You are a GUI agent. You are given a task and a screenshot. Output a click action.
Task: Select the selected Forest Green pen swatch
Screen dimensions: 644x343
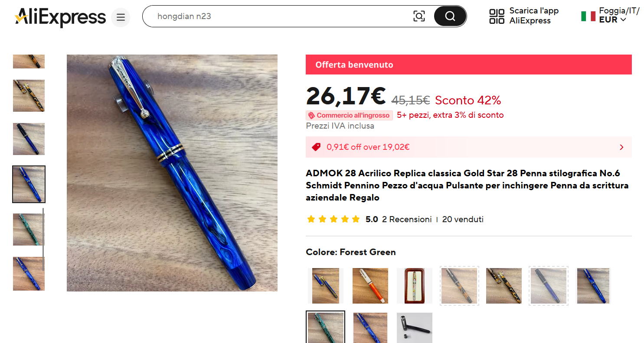pyautogui.click(x=325, y=327)
